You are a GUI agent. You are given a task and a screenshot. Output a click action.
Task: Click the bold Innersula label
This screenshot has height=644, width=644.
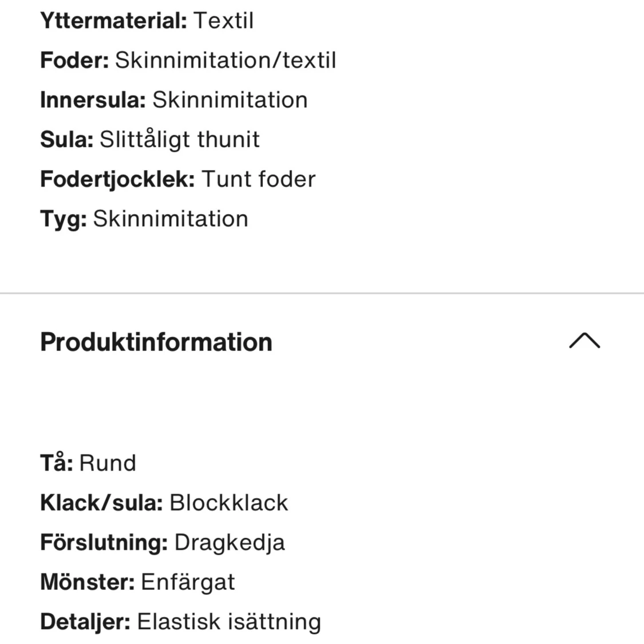[93, 100]
